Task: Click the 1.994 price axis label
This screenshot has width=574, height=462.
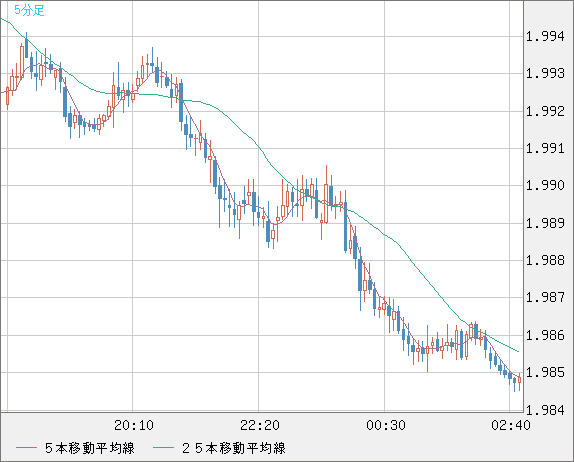Action: [x=545, y=36]
